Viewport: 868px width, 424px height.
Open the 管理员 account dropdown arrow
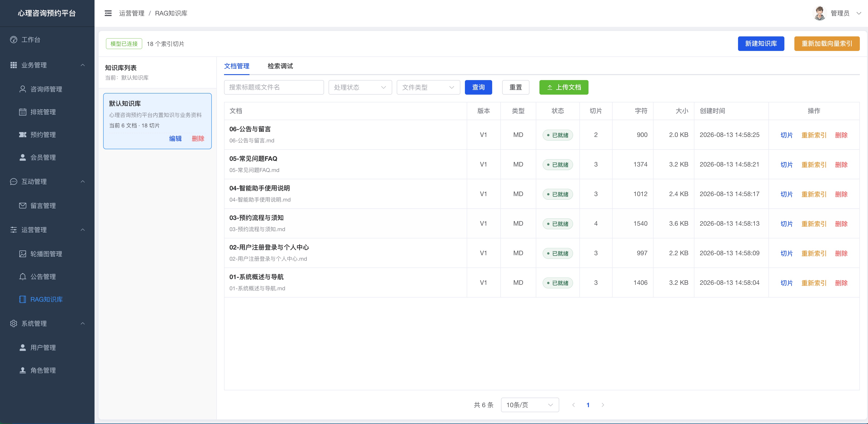pos(859,13)
